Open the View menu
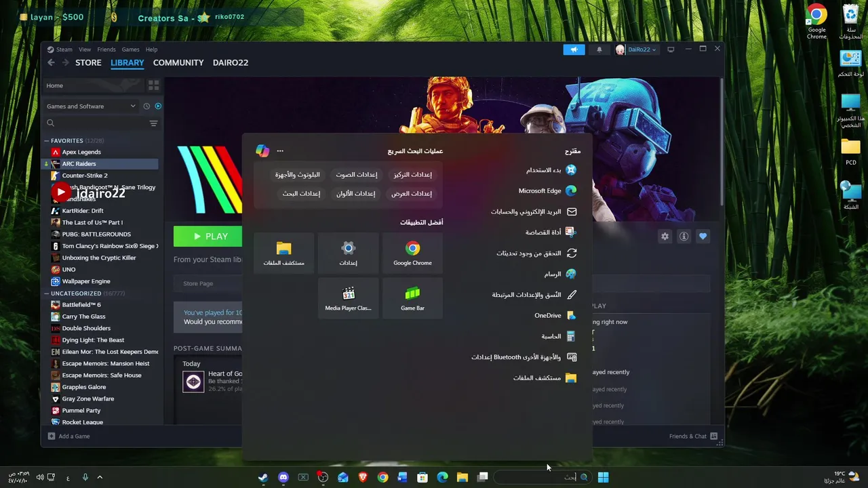Screen dimensions: 868x488 click(85, 49)
